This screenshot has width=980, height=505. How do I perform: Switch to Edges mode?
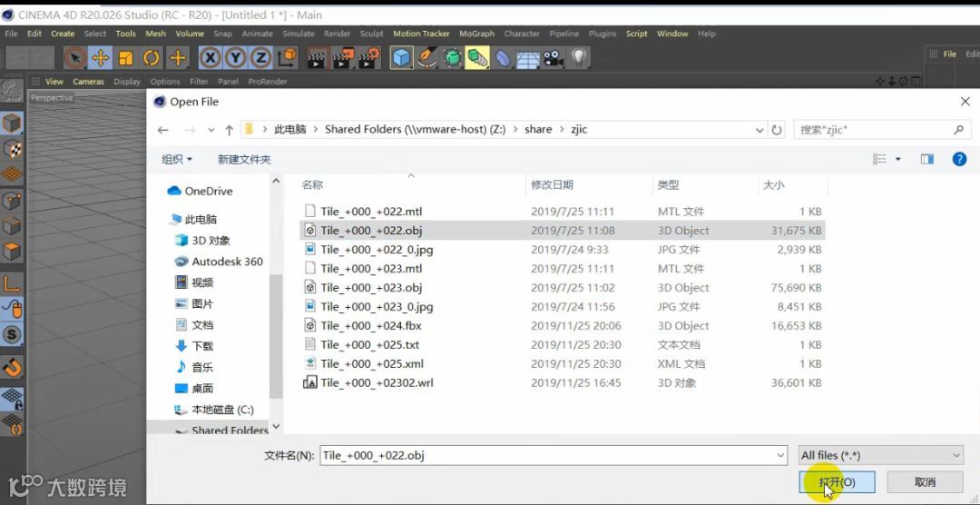point(13,226)
